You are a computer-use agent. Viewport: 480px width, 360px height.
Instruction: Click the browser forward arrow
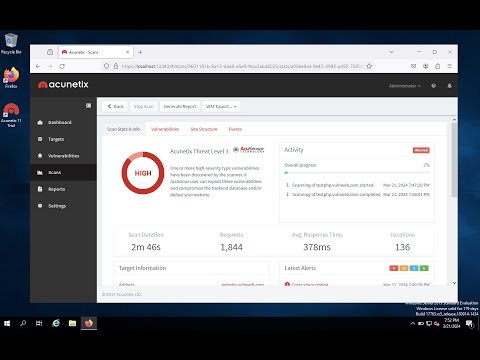pyautogui.click(x=50, y=66)
